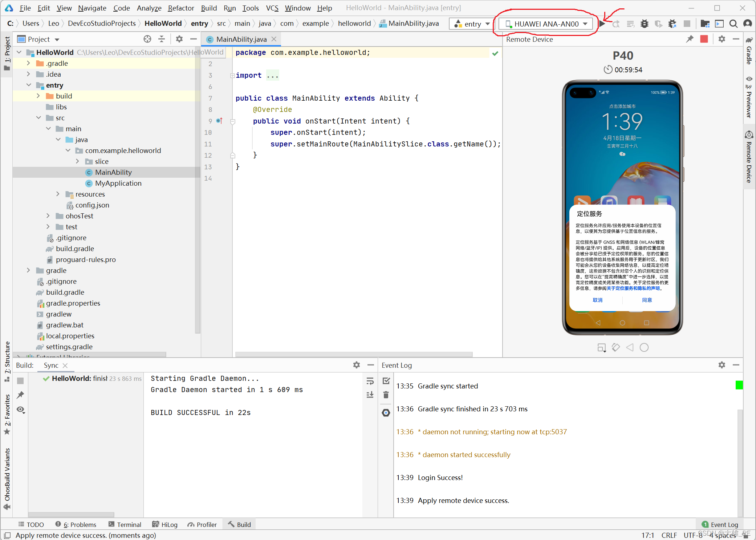Click the locate target icon in Project panel
This screenshot has height=540, width=756.
click(x=147, y=39)
